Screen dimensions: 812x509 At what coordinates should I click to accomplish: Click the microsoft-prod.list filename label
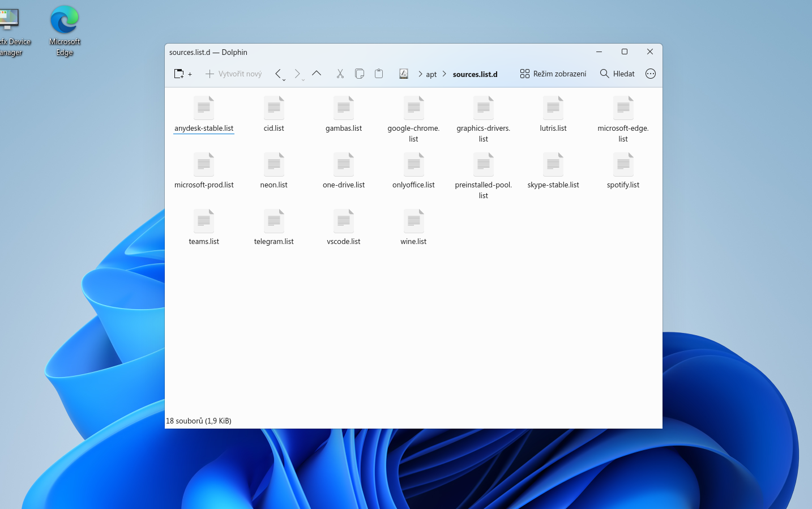(x=204, y=185)
